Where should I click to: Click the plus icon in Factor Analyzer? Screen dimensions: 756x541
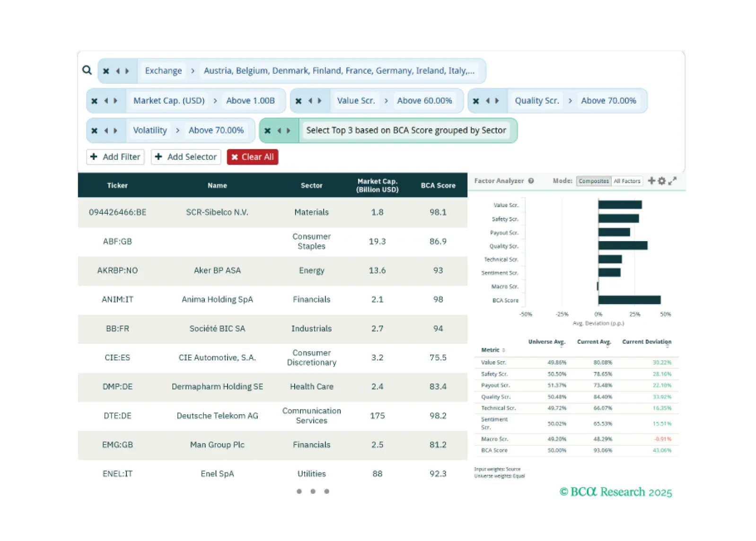pyautogui.click(x=651, y=181)
